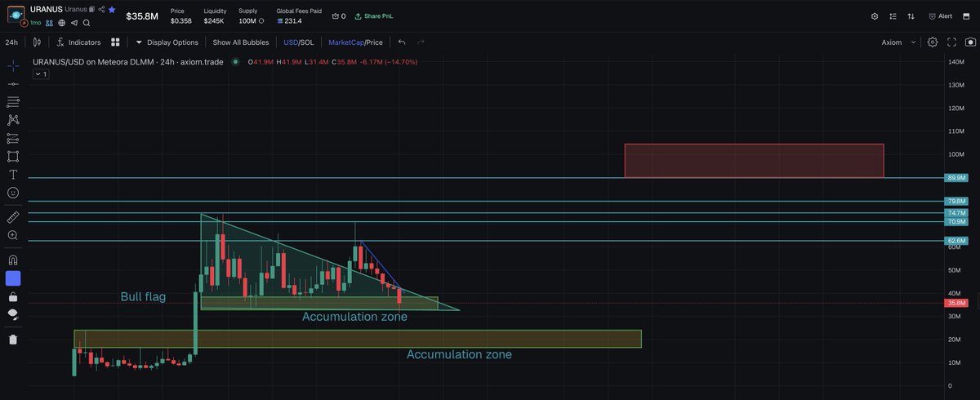This screenshot has width=980, height=400.
Task: Click the Global Fees Paid 231.4 value
Action: tap(289, 20)
